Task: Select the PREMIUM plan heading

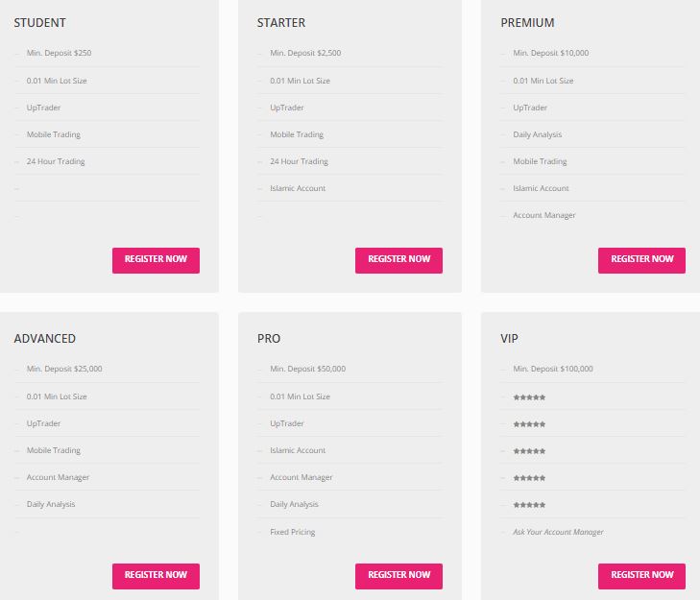Action: [x=527, y=23]
